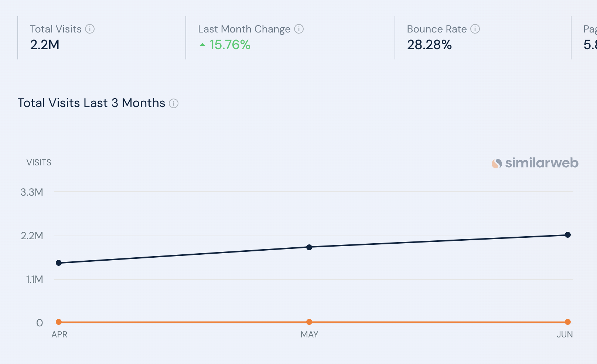Select the dark April data point
The height and width of the screenshot is (364, 597).
click(x=59, y=263)
